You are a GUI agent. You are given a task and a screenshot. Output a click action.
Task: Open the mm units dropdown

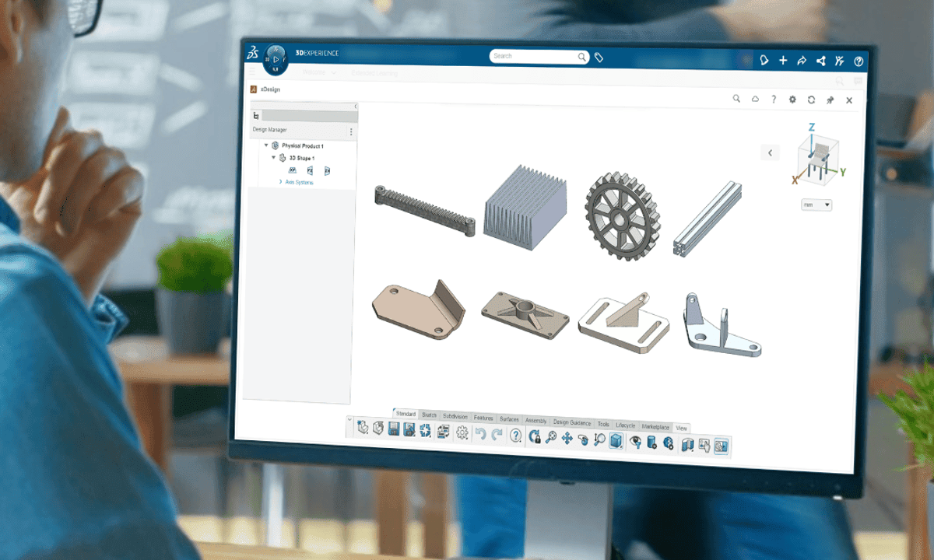click(x=816, y=205)
